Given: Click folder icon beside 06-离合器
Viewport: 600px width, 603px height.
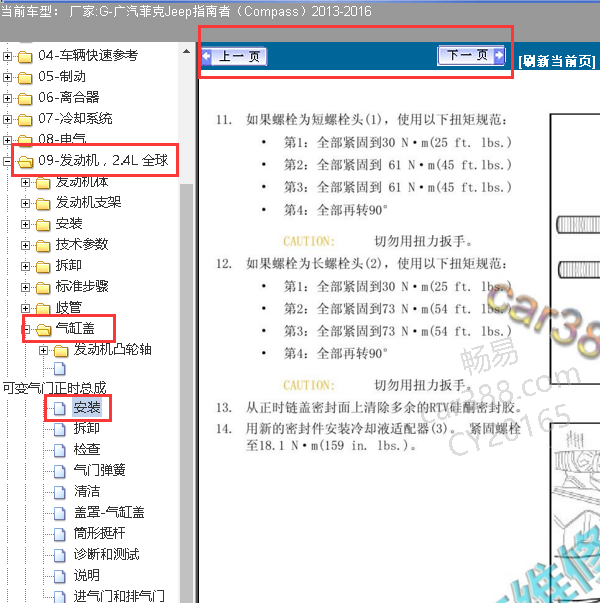Looking at the screenshot, I should tap(25, 99).
